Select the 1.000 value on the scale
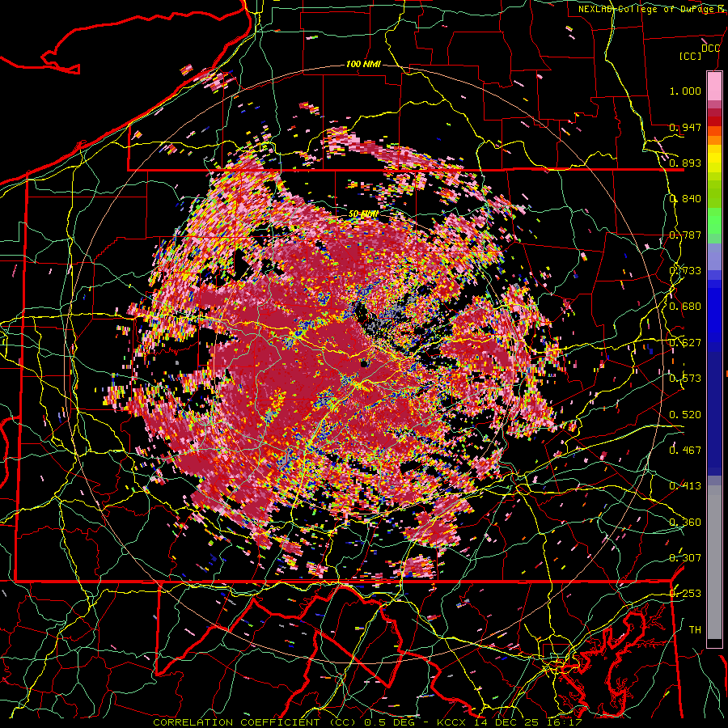The width and height of the screenshot is (728, 728). pyautogui.click(x=685, y=91)
